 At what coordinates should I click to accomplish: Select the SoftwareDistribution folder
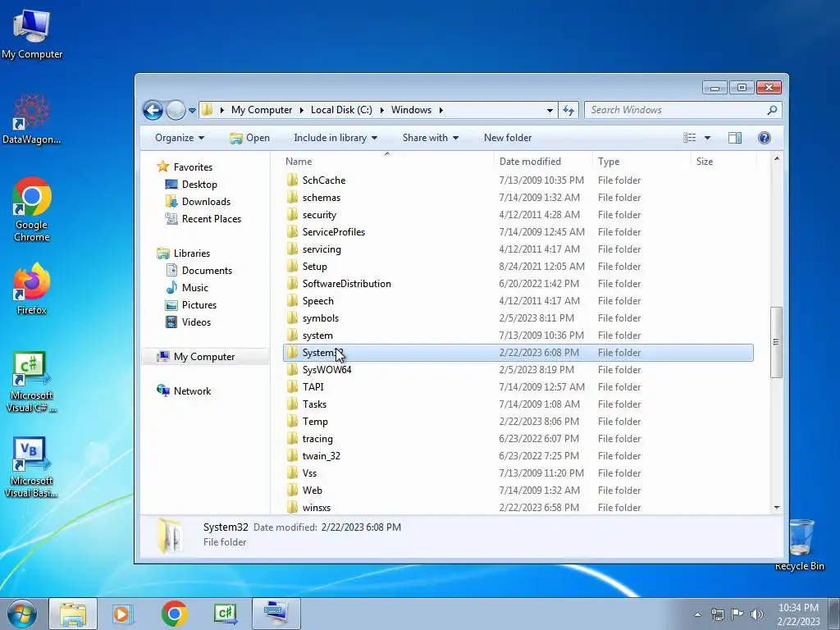pos(518,283)
